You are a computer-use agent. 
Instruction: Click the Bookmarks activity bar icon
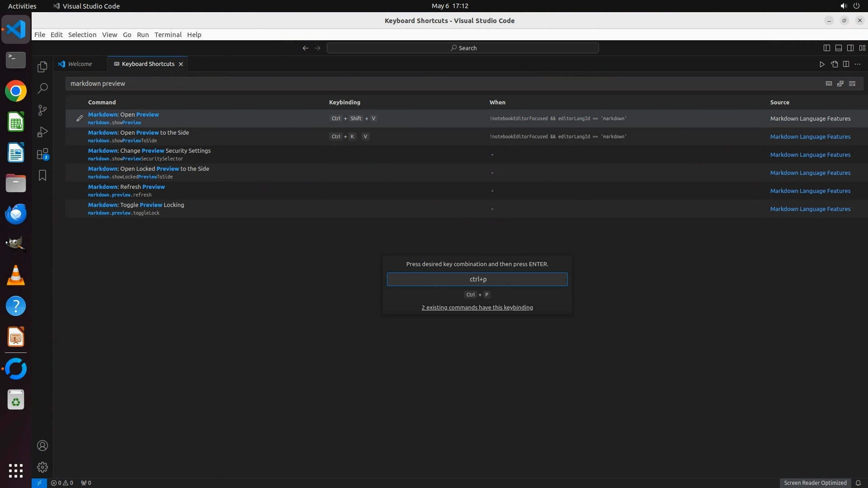(42, 175)
